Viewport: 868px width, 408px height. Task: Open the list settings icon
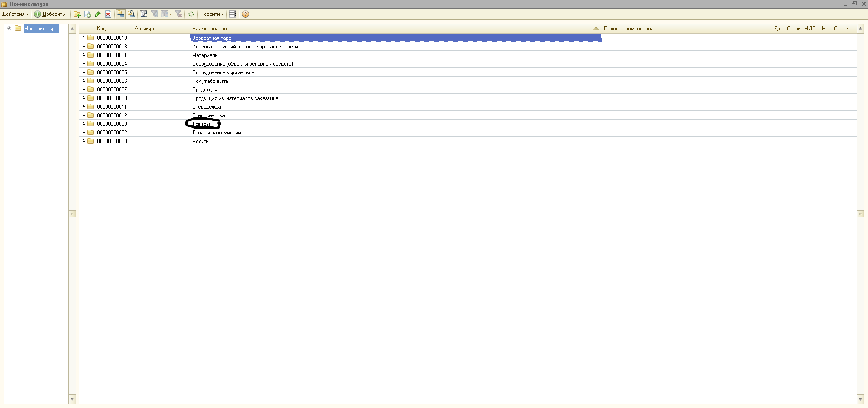coord(232,14)
